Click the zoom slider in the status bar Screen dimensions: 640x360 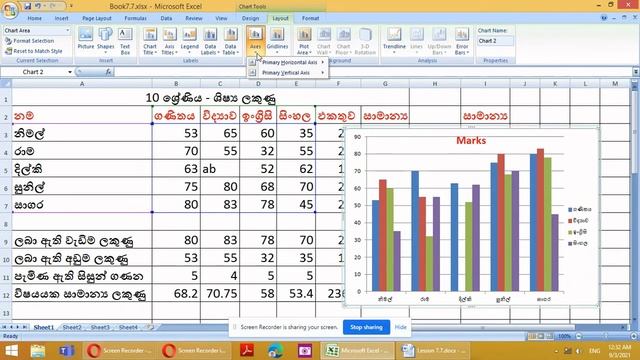[x=606, y=336]
